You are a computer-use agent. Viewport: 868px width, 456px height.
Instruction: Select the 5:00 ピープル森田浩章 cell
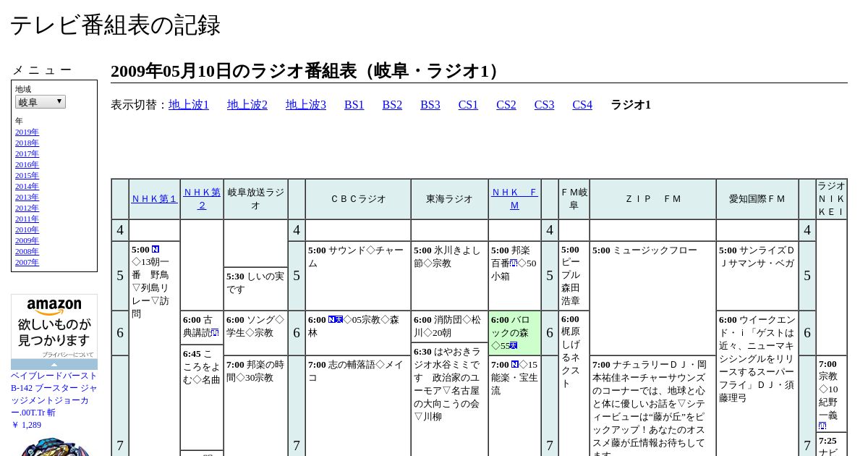[574, 276]
